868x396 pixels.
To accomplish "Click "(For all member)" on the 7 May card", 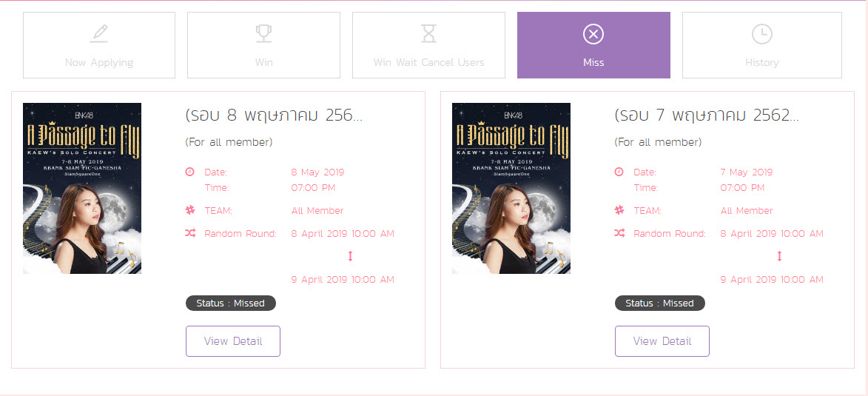I will pyautogui.click(x=658, y=142).
